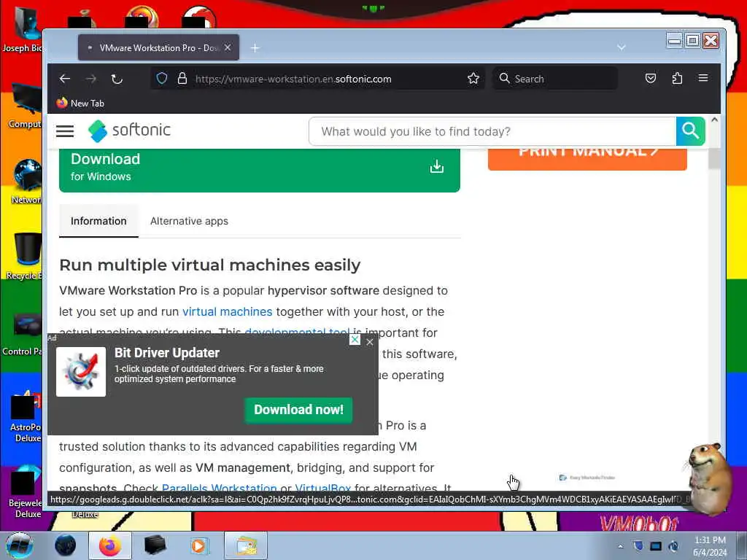Click Download now in the ad

click(298, 410)
